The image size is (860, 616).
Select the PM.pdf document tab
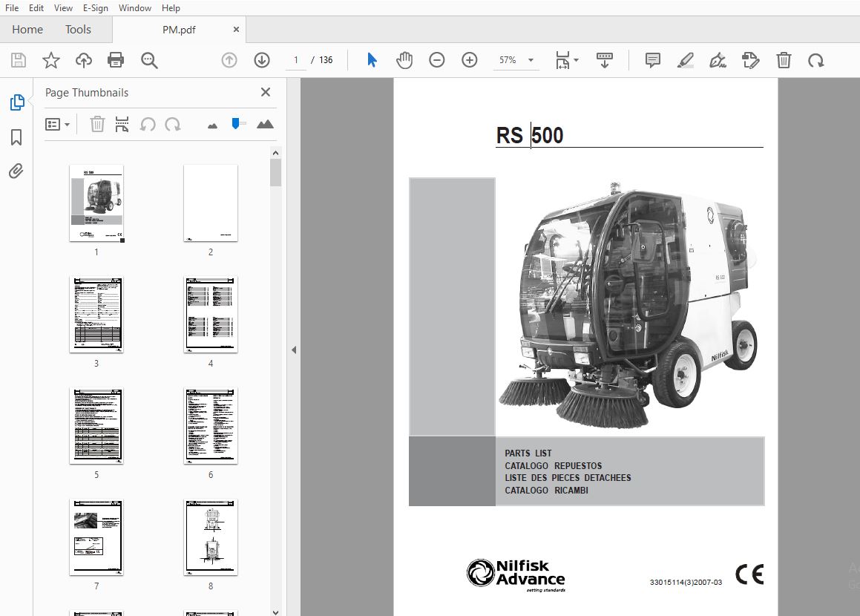(179, 30)
